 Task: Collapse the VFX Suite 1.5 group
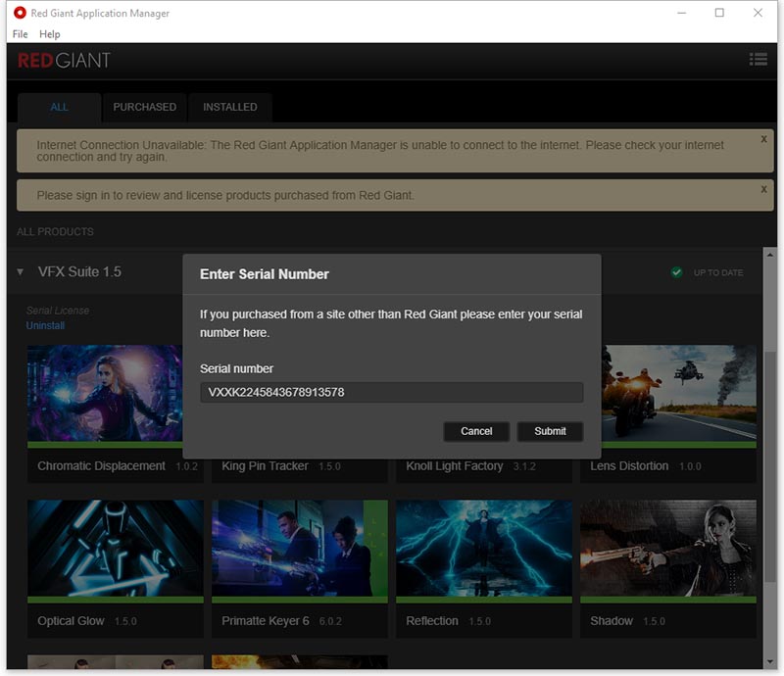[20, 272]
